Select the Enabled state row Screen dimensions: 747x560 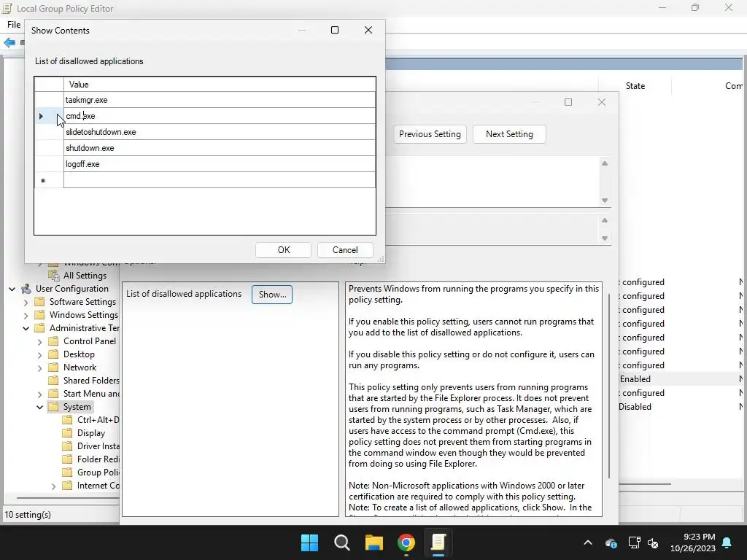[635, 379]
